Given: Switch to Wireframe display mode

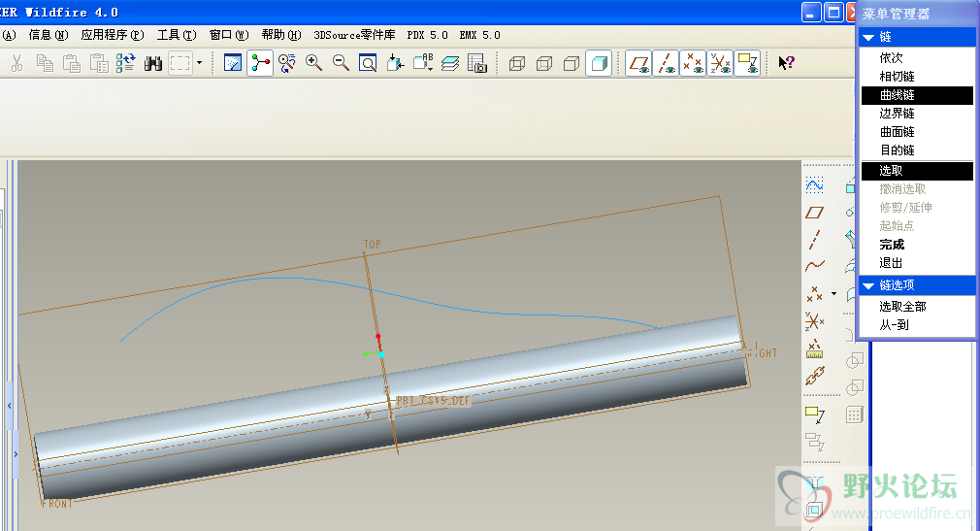Looking at the screenshot, I should 517,63.
